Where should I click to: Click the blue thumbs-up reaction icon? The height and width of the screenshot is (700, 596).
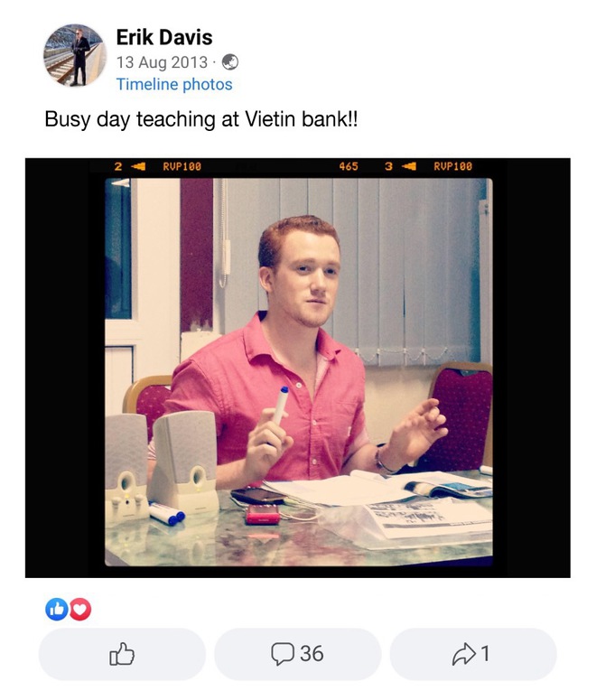click(x=57, y=611)
